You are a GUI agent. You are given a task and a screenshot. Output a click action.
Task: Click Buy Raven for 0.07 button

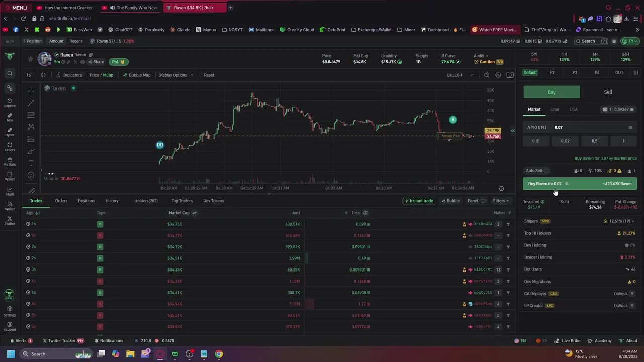(580, 184)
